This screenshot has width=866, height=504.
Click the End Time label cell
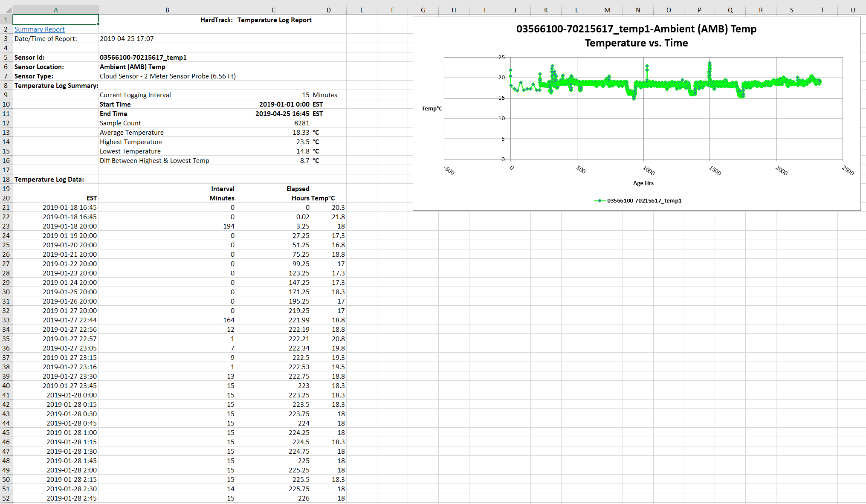113,114
